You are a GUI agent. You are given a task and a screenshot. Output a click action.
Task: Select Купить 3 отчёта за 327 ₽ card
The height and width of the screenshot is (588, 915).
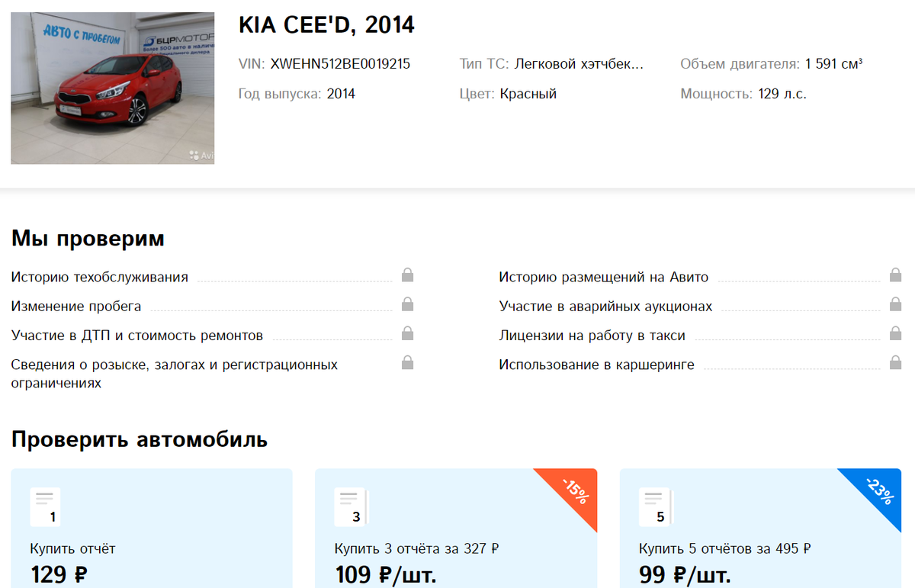tap(456, 528)
